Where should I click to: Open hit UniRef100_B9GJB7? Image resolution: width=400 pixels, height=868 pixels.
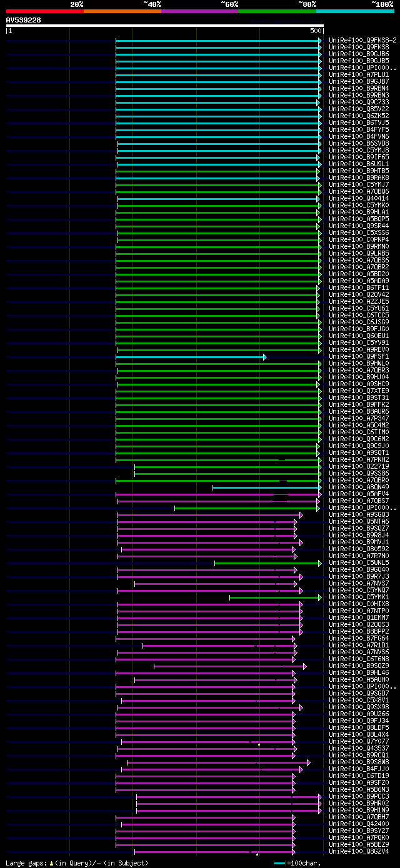(359, 82)
